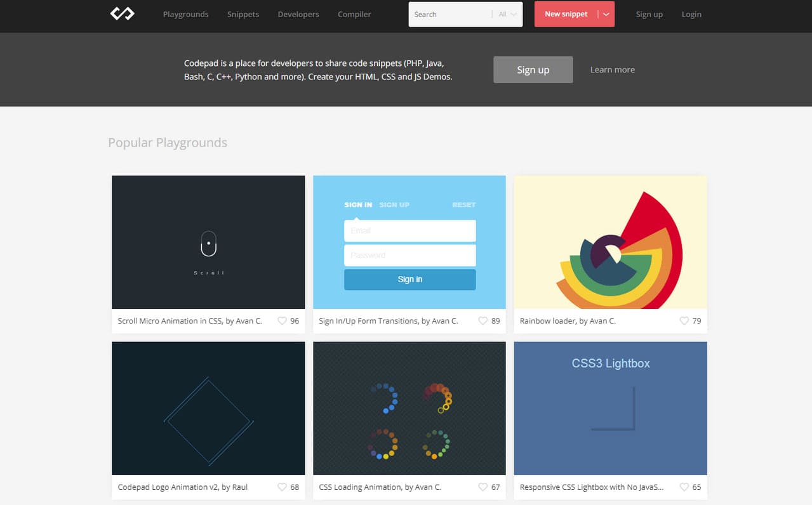
Task: Open the Scroll mouse animation thumbnail
Action: point(208,242)
